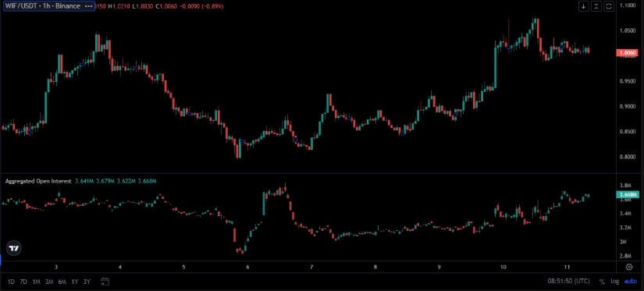Click the 1.1000 price axis label
Viewport: 644px width, 291px height.
tap(628, 5)
